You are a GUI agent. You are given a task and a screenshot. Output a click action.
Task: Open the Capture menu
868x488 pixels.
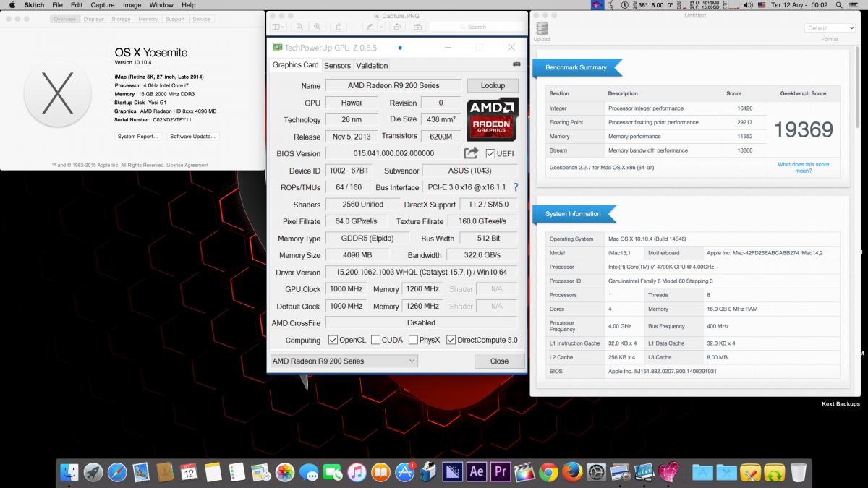(103, 5)
